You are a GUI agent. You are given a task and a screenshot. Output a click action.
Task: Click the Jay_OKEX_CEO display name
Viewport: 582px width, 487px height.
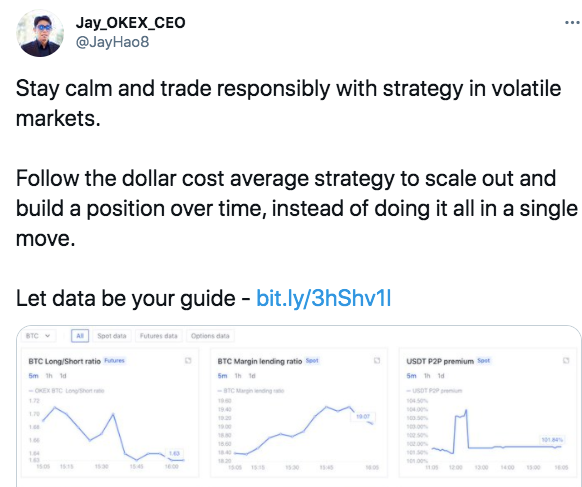(x=130, y=23)
